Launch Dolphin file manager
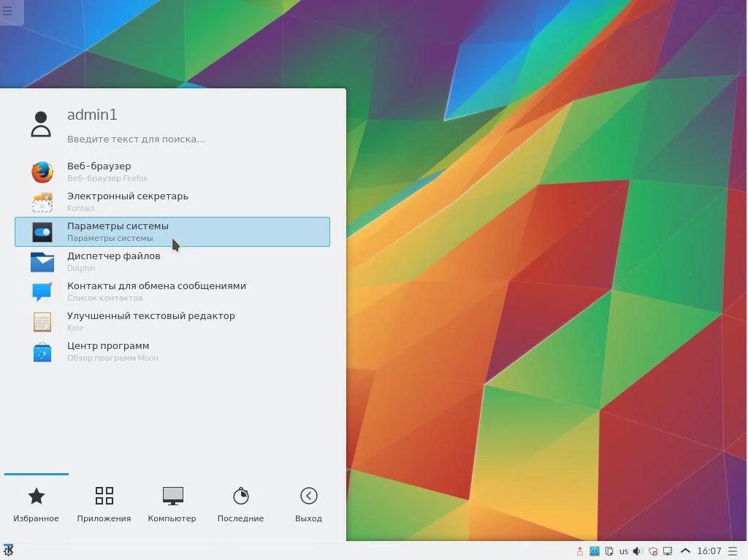Viewport: 748px width, 560px height. click(172, 262)
